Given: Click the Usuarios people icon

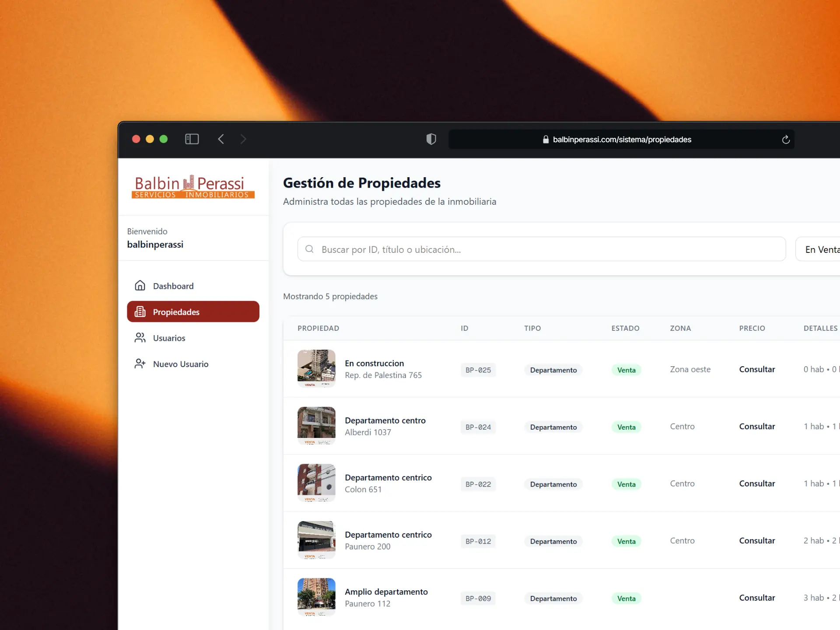Looking at the screenshot, I should [140, 338].
